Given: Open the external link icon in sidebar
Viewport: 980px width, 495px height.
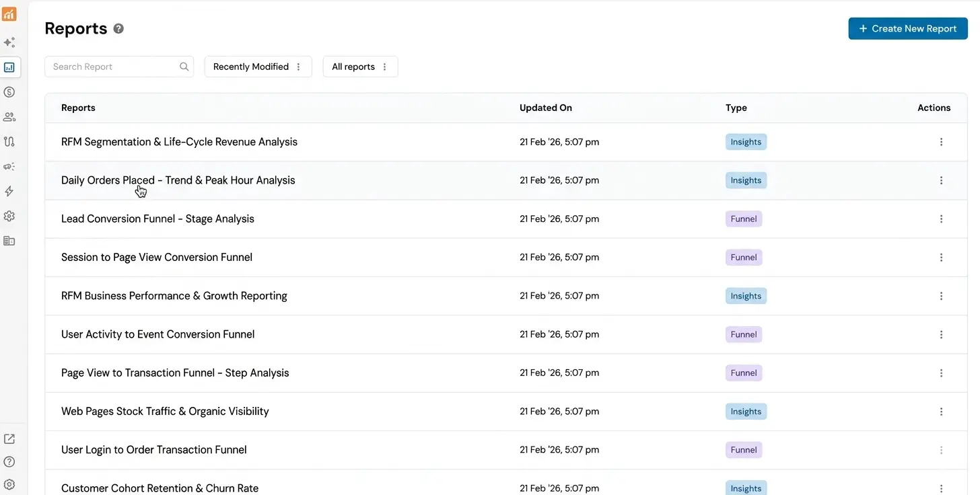Looking at the screenshot, I should [x=9, y=439].
